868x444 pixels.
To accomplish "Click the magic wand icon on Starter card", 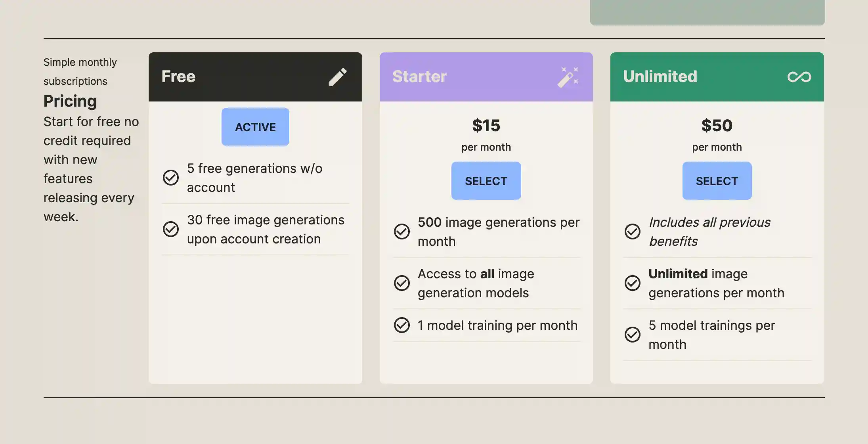I will (x=569, y=76).
